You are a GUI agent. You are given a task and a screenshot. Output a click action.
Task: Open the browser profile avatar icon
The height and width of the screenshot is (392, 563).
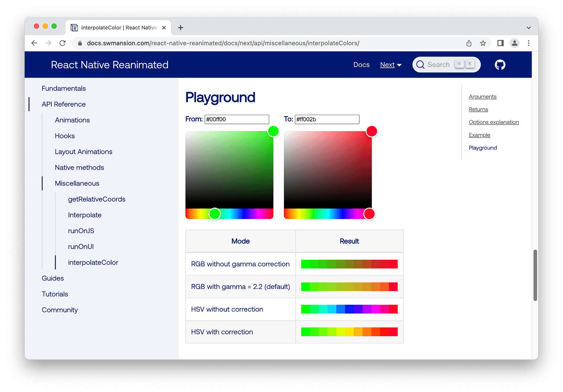[514, 43]
